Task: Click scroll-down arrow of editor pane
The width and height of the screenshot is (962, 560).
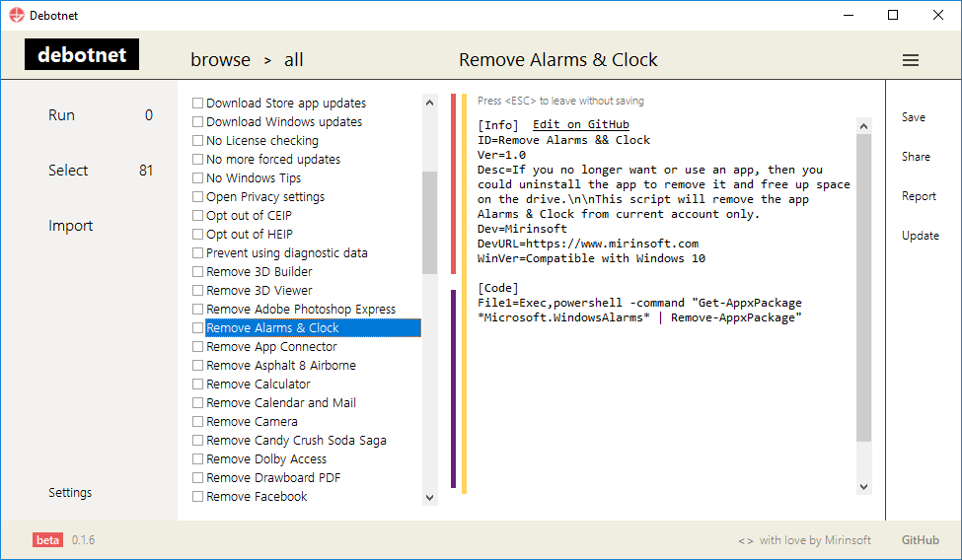Action: (864, 487)
